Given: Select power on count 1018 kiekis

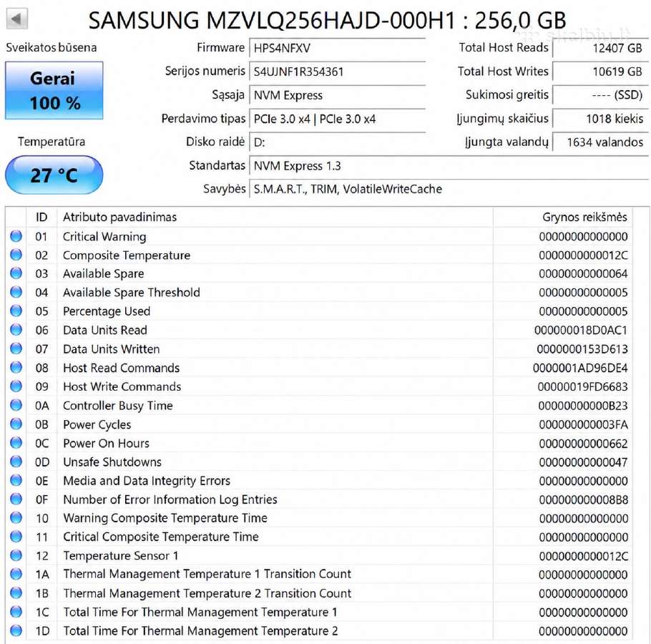Looking at the screenshot, I should pyautogui.click(x=600, y=119).
